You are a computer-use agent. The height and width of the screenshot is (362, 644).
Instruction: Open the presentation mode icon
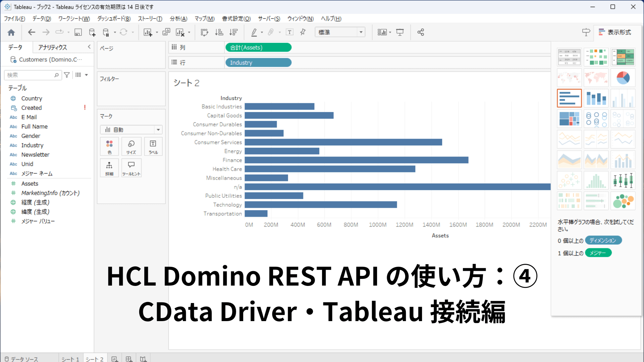400,32
